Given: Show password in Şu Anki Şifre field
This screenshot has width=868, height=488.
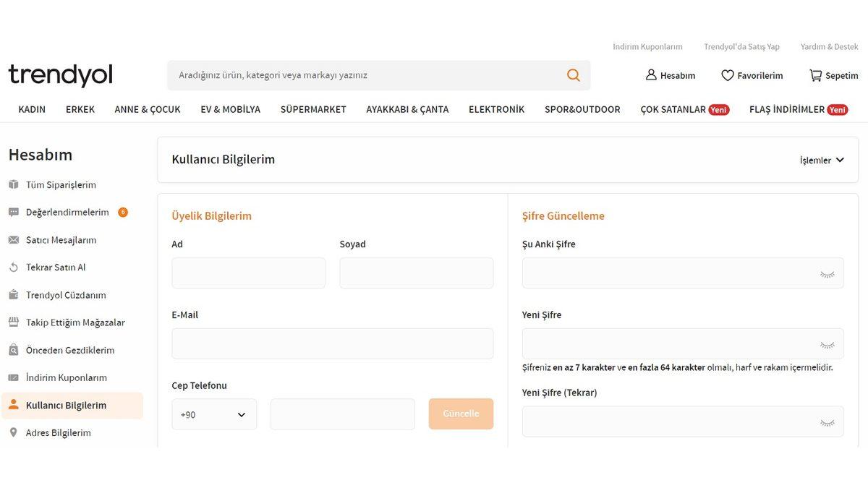Looking at the screenshot, I should pyautogui.click(x=827, y=274).
